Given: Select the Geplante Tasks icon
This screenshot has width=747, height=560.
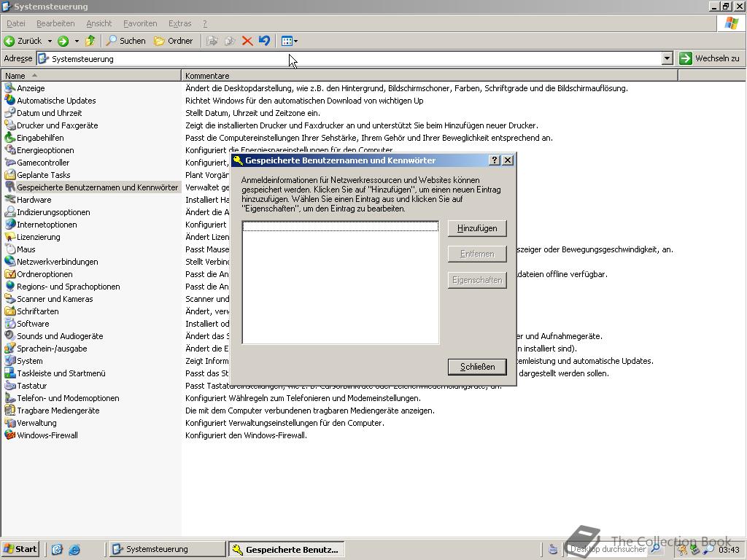Looking at the screenshot, I should (x=10, y=174).
